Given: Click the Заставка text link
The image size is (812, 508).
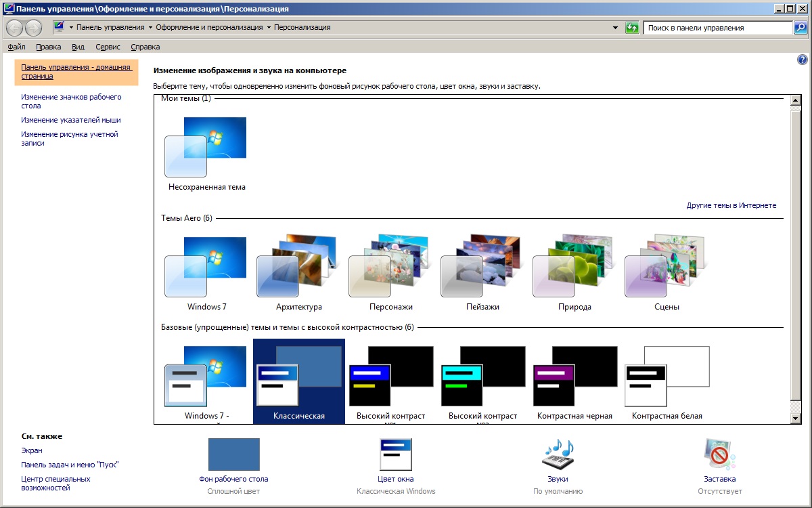Looking at the screenshot, I should [719, 479].
